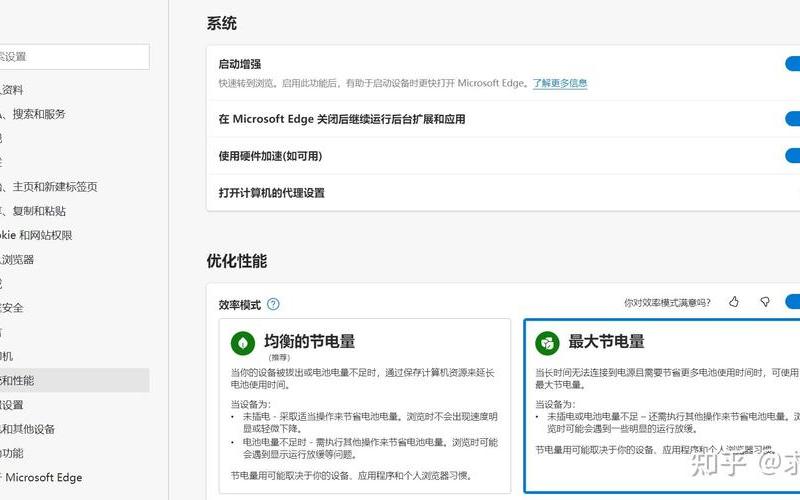The image size is (800, 500).
Task: Click the settings search field
Action: [74, 57]
